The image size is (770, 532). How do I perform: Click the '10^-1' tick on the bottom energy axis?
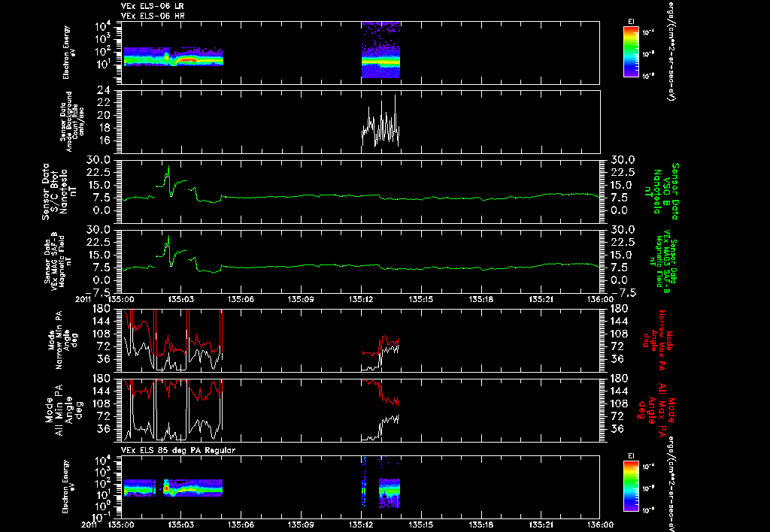pos(102,517)
